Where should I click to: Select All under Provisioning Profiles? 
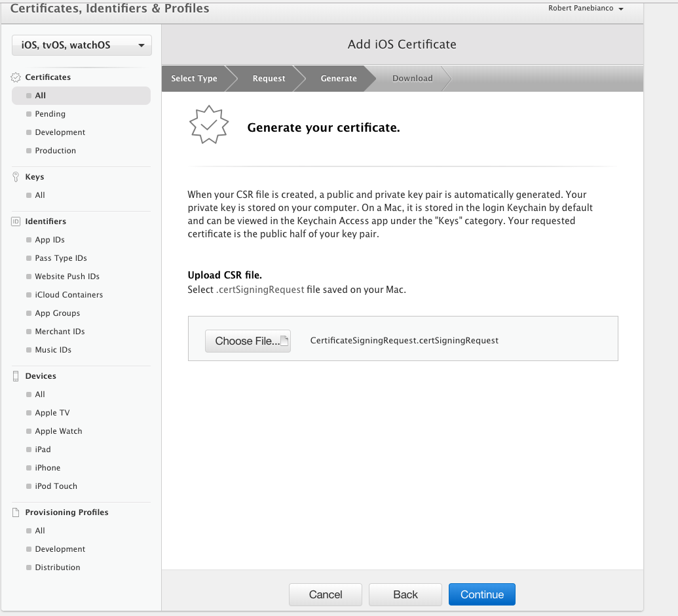point(40,531)
